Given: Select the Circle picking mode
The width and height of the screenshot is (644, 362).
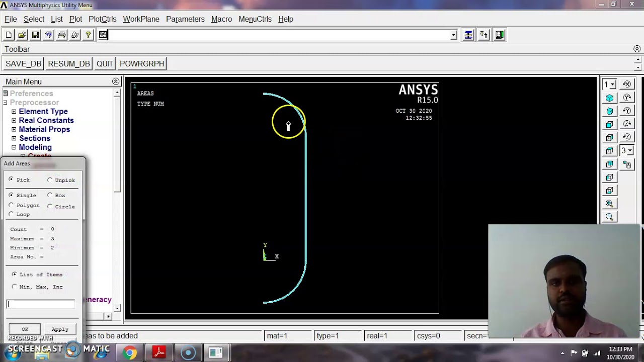Looking at the screenshot, I should click(50, 206).
